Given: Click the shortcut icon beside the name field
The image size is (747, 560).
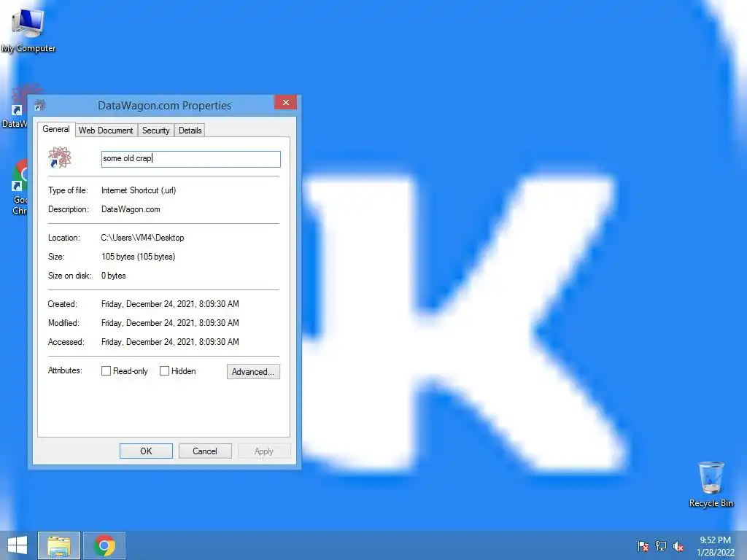Looking at the screenshot, I should [60, 157].
